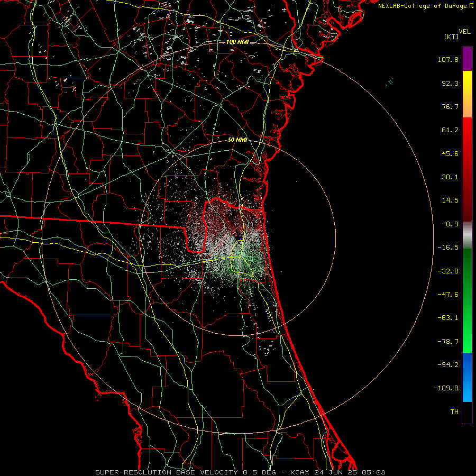Click the KJAX station ID in the caption
The width and height of the screenshot is (476, 476).
pos(300,472)
